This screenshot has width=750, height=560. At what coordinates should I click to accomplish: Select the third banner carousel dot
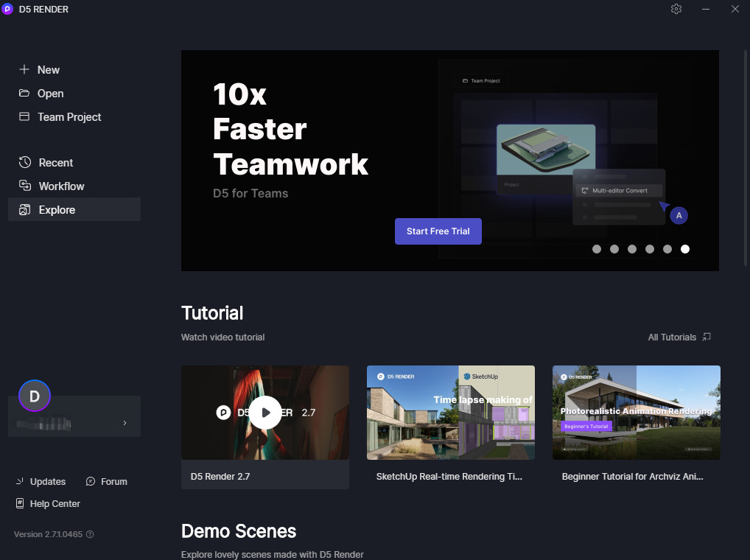tap(632, 248)
